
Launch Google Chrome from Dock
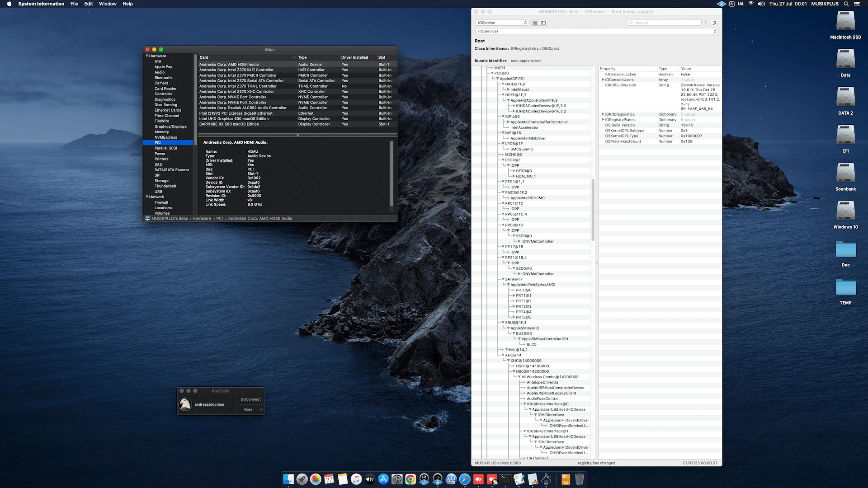click(410, 479)
